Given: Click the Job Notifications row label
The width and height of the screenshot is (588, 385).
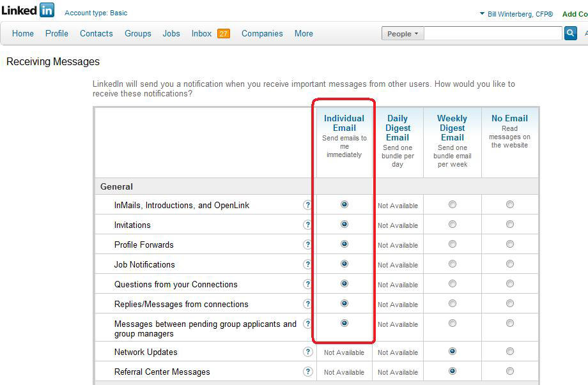Looking at the screenshot, I should (x=144, y=264).
